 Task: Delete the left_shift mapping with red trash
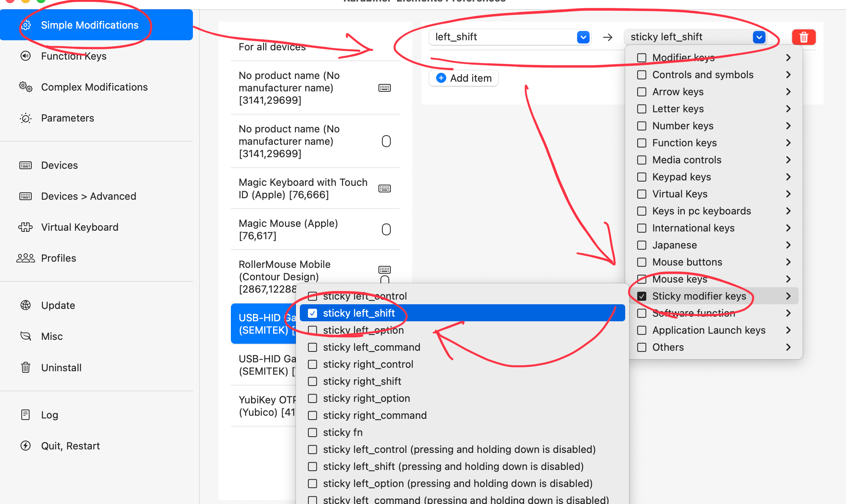tap(804, 37)
